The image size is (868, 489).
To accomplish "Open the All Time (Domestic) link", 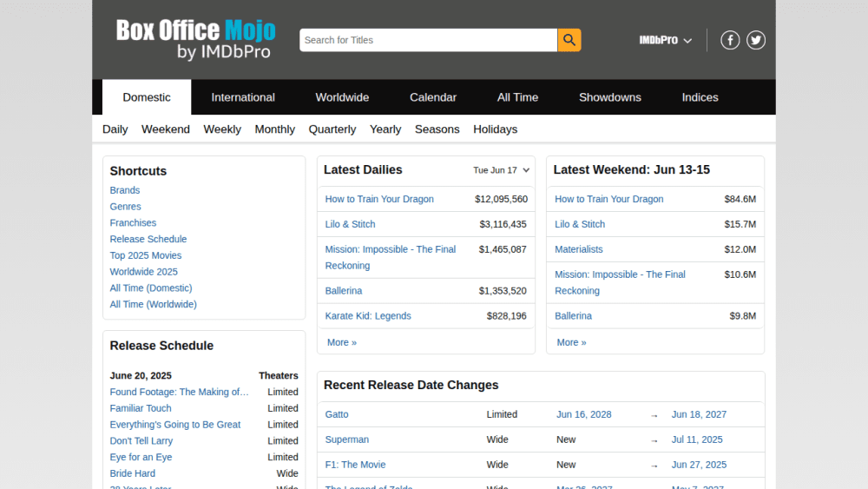I will coord(150,288).
